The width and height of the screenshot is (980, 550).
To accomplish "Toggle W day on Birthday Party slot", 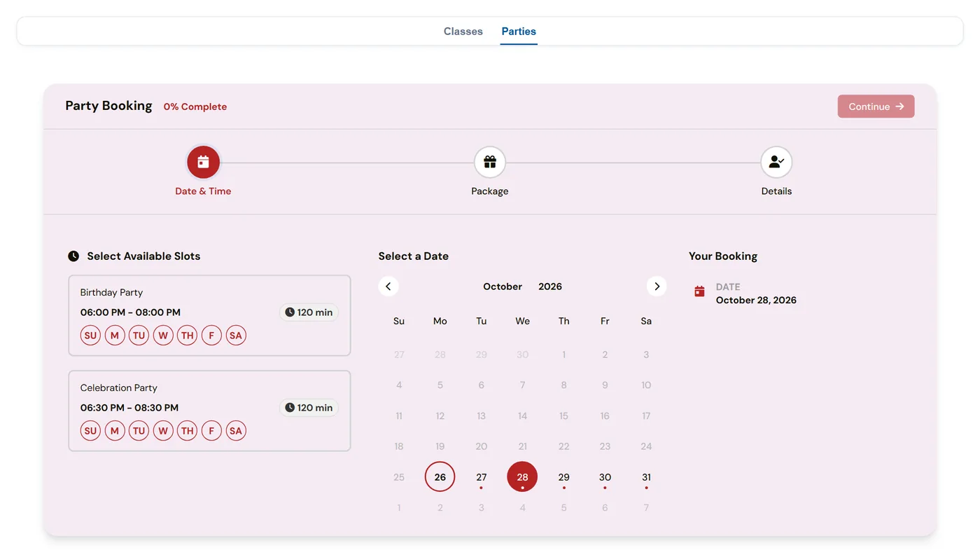I will pyautogui.click(x=163, y=336).
